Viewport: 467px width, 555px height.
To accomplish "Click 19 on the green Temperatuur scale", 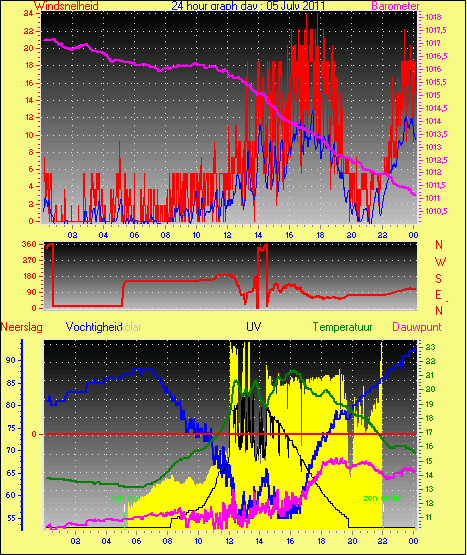I will (x=430, y=404).
